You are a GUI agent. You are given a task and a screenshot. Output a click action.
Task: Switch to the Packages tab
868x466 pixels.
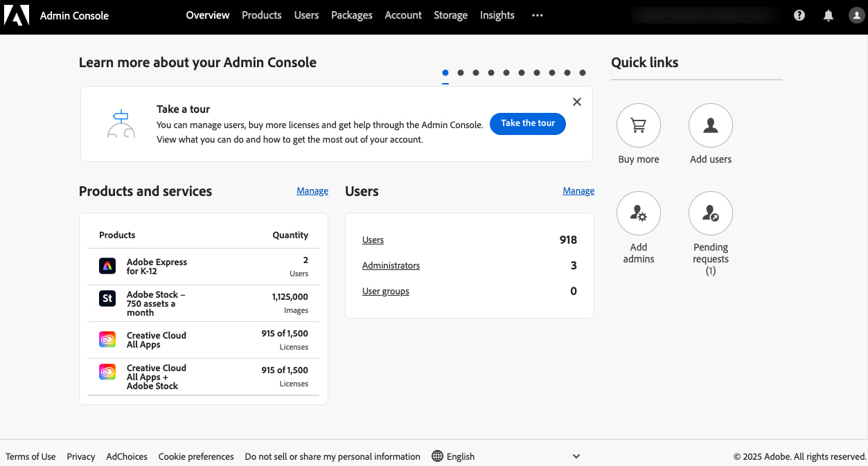point(352,15)
